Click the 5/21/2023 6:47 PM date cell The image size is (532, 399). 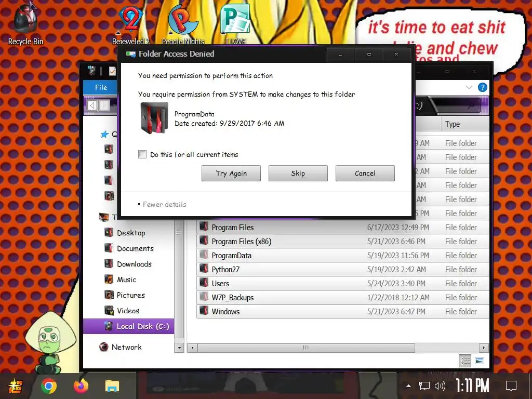[x=396, y=312]
